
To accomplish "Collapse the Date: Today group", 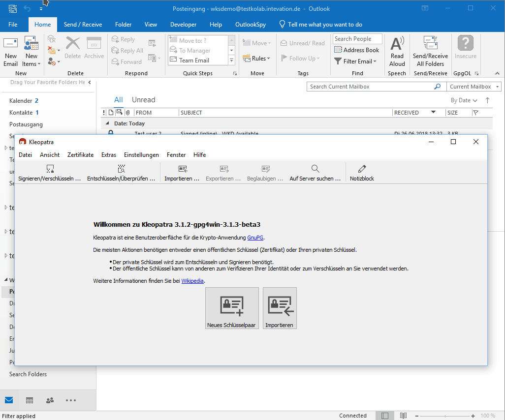I will (108, 123).
